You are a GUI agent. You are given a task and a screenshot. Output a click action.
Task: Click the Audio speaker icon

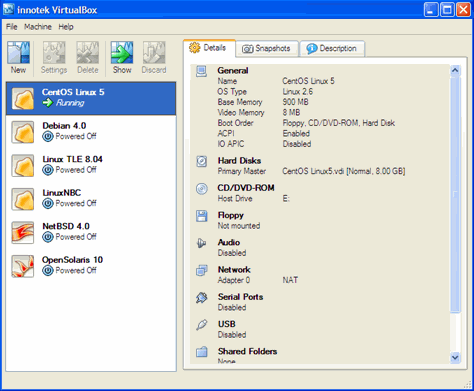point(202,243)
